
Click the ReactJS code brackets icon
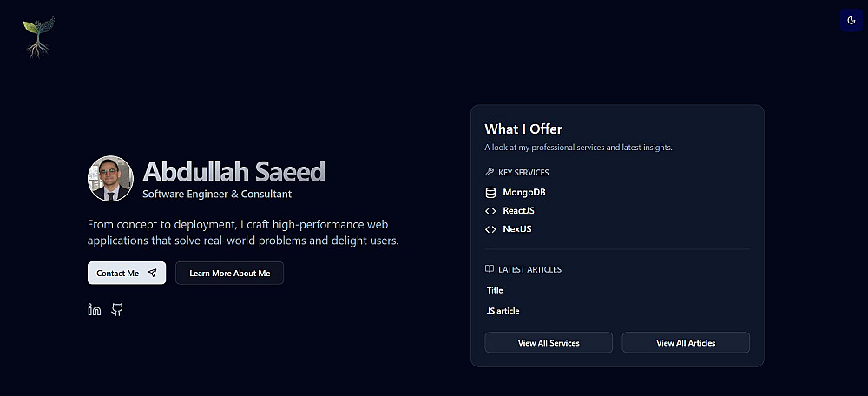490,211
